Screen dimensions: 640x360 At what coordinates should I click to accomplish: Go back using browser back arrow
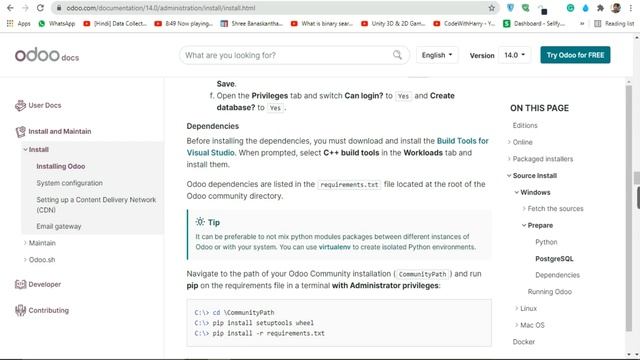[10, 8]
